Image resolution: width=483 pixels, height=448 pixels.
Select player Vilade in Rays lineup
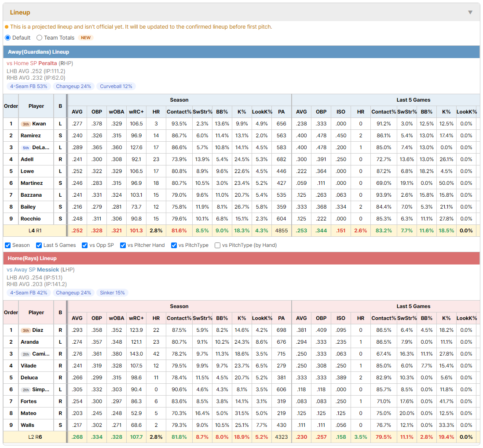coord(28,366)
